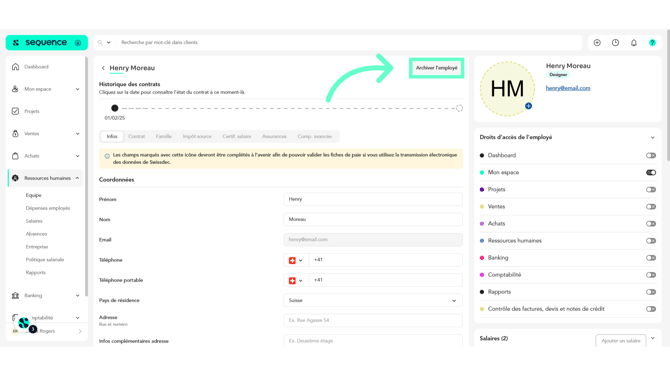Collapse Droits d'accès de l'employé panel
Viewport: 670px width, 376px height.
652,138
